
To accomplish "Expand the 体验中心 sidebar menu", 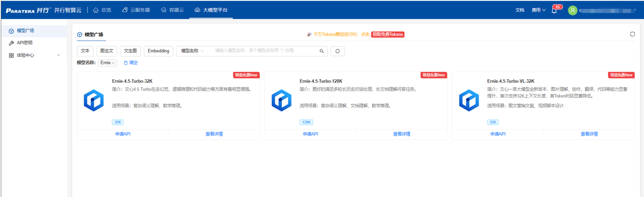I will 34,55.
